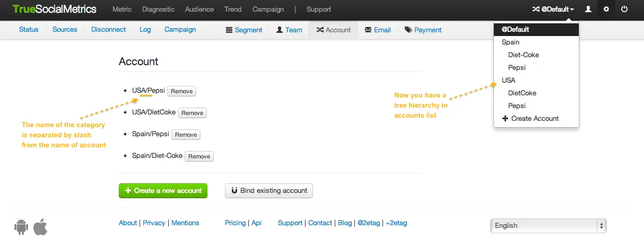Select Pepsi under Spain in account list
Image resolution: width=644 pixels, height=239 pixels.
517,67
